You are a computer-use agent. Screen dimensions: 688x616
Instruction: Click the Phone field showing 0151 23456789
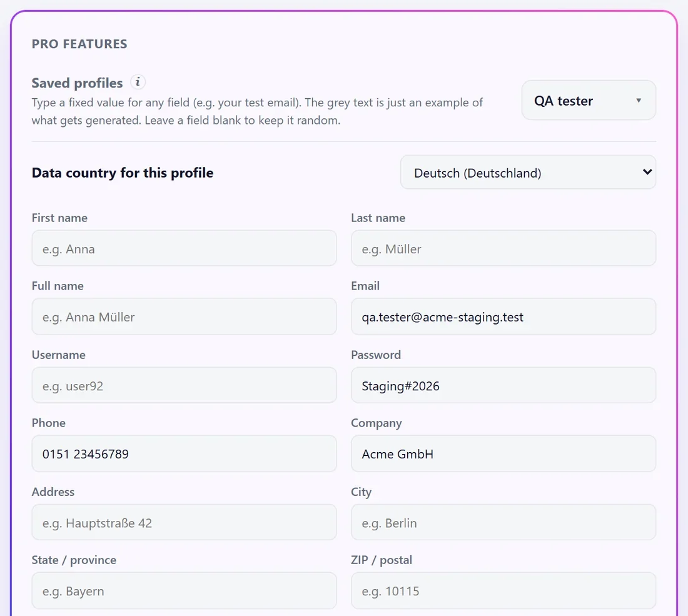click(184, 453)
